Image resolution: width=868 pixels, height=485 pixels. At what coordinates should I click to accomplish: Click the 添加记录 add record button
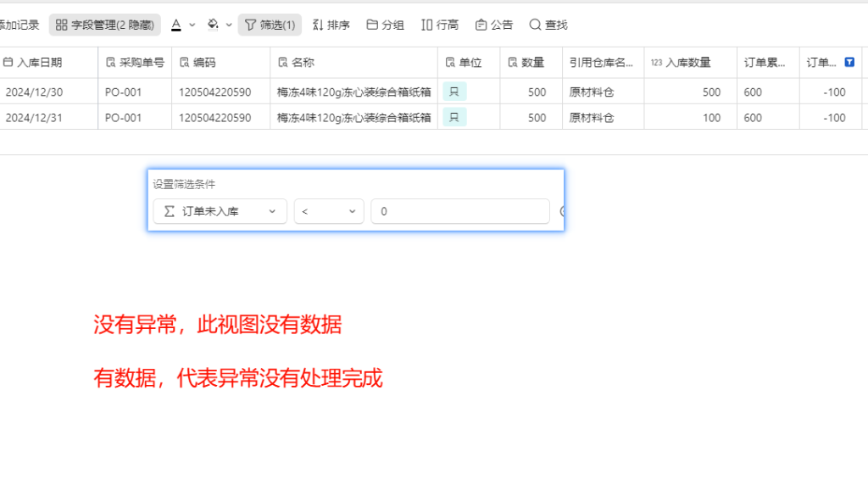pos(19,25)
